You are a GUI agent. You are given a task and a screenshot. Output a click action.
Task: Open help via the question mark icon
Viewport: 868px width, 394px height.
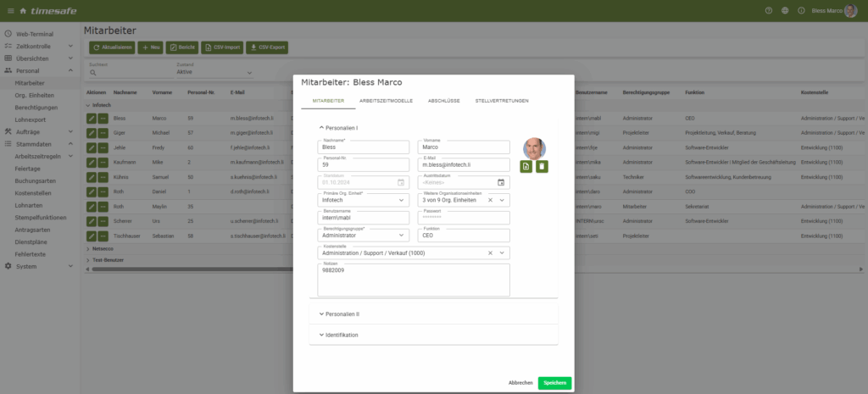point(768,10)
